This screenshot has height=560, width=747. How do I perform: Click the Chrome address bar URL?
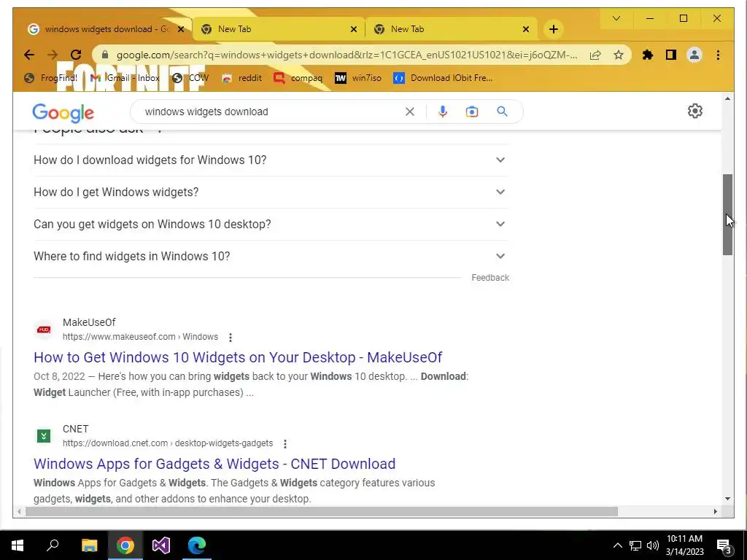[x=347, y=55]
